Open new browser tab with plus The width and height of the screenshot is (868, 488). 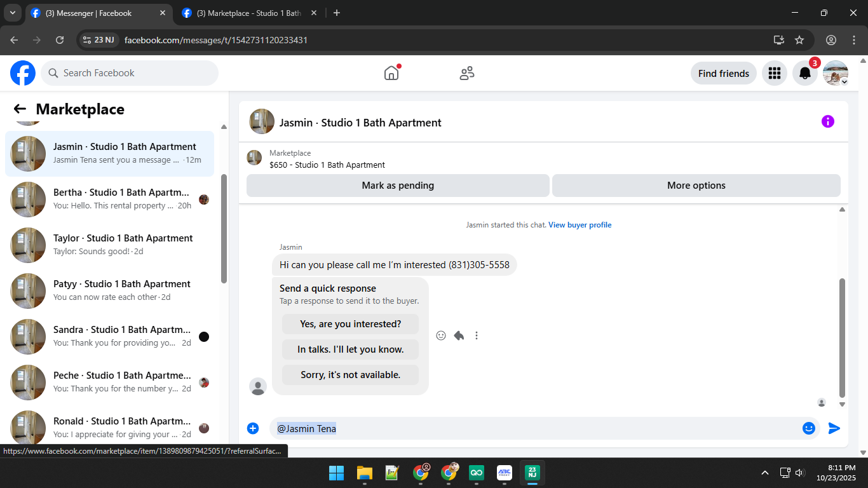[337, 13]
